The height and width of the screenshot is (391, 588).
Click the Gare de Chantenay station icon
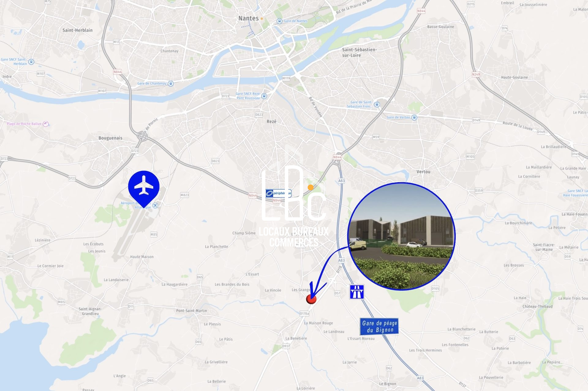tap(171, 84)
